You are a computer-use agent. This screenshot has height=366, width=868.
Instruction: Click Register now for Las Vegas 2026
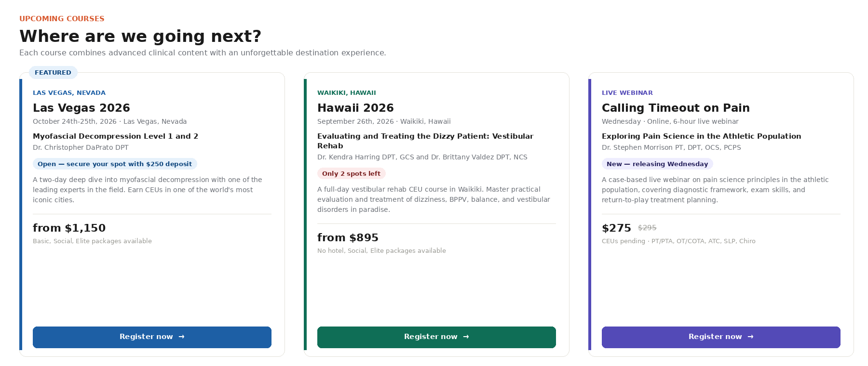pyautogui.click(x=152, y=337)
